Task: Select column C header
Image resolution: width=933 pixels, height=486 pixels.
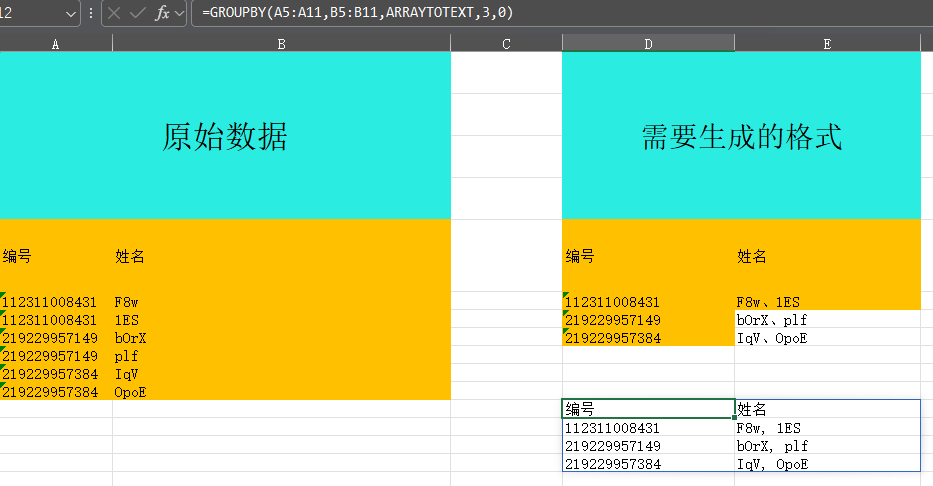Action: tap(506, 43)
